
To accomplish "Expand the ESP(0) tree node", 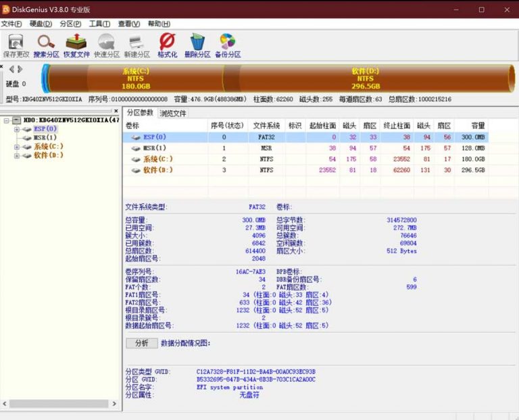I will click(x=17, y=129).
